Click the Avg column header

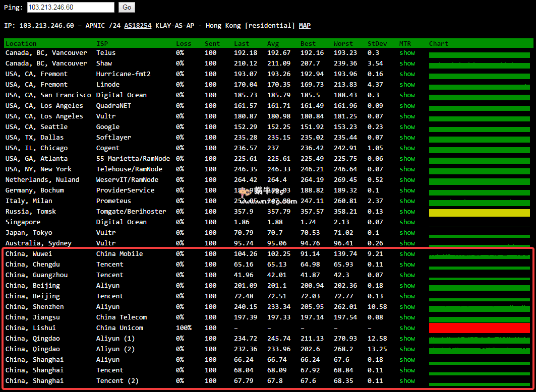click(x=273, y=44)
